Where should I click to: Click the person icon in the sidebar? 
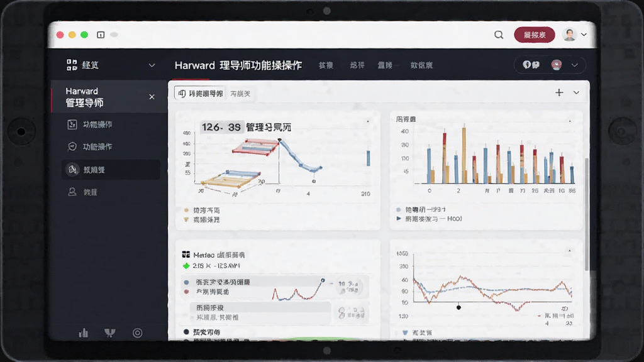click(72, 192)
